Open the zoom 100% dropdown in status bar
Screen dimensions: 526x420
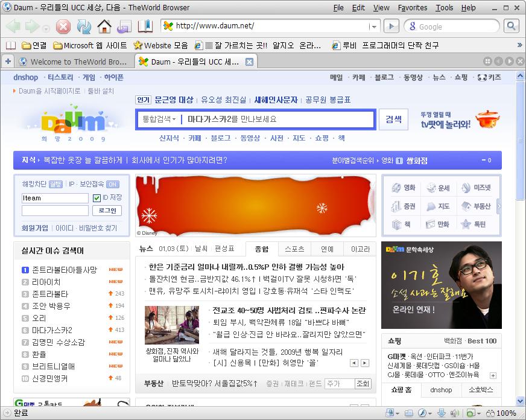tap(501, 413)
